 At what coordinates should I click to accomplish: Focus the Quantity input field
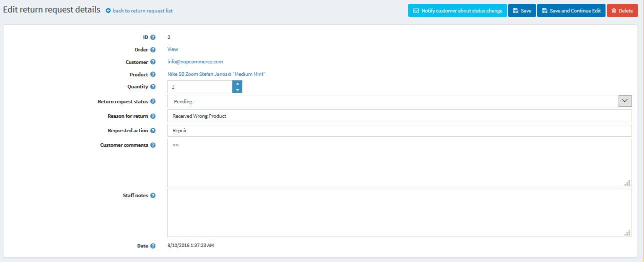click(x=200, y=87)
